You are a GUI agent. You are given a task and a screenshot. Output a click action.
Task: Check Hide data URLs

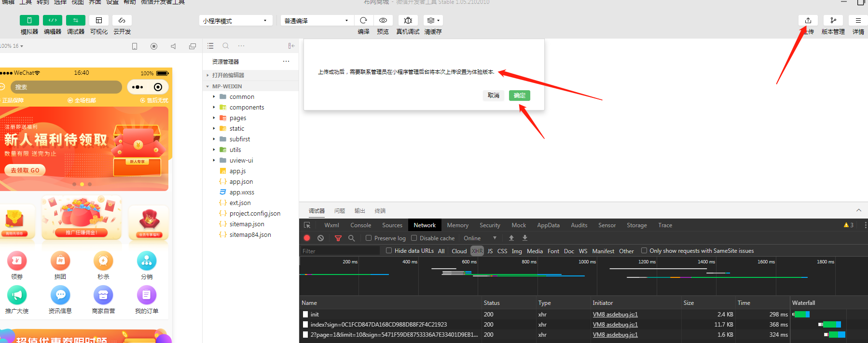(x=389, y=250)
